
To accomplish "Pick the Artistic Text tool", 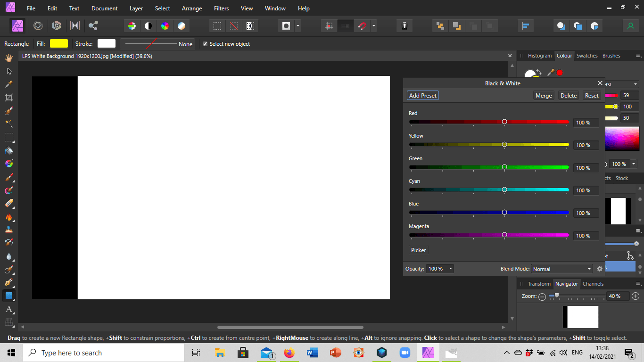I will click(8, 309).
